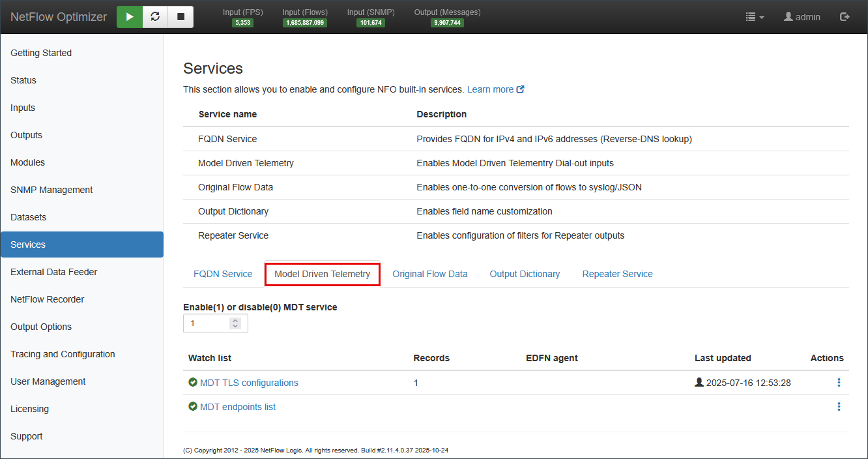Image resolution: width=868 pixels, height=459 pixels.
Task: Open the admin user menu
Action: coord(802,17)
